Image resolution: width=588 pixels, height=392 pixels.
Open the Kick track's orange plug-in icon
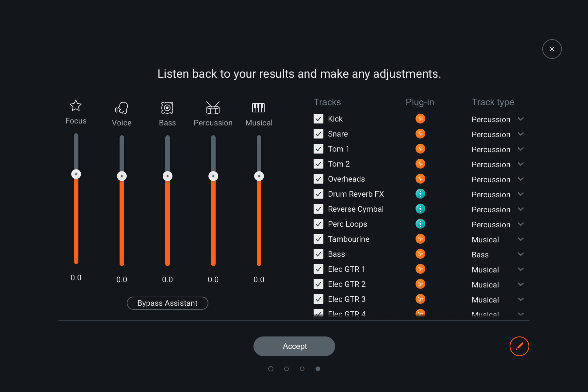click(420, 119)
